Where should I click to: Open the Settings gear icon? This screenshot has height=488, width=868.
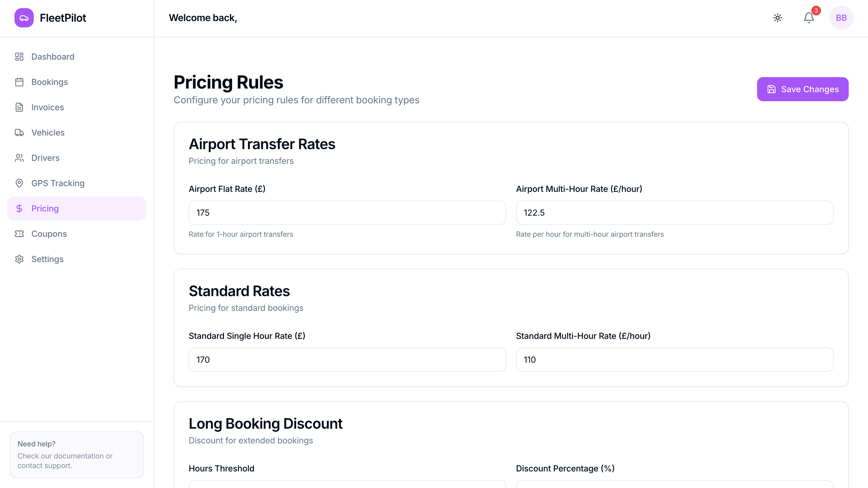(x=19, y=259)
